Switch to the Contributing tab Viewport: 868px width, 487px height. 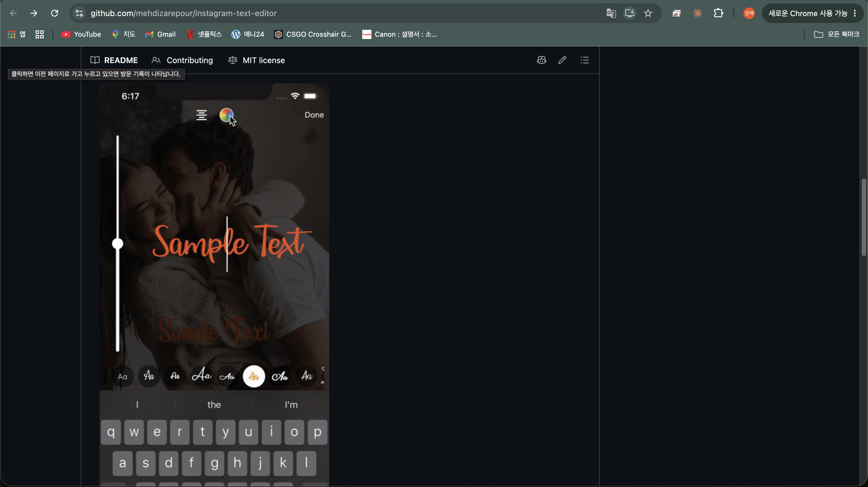point(182,60)
